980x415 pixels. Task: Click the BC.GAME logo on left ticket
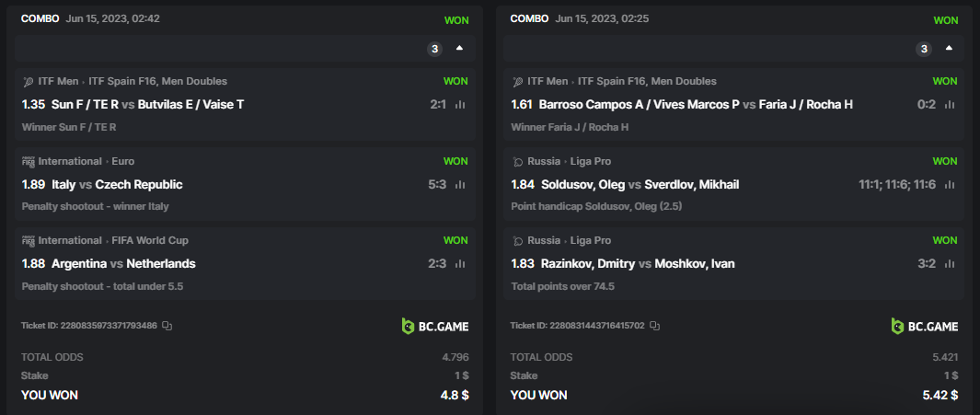pos(435,326)
